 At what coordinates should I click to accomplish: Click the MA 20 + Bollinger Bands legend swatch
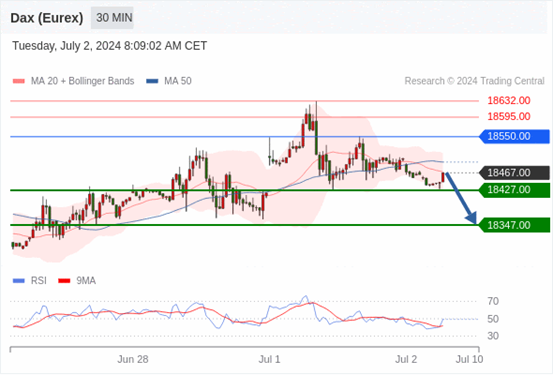pyautogui.click(x=19, y=81)
